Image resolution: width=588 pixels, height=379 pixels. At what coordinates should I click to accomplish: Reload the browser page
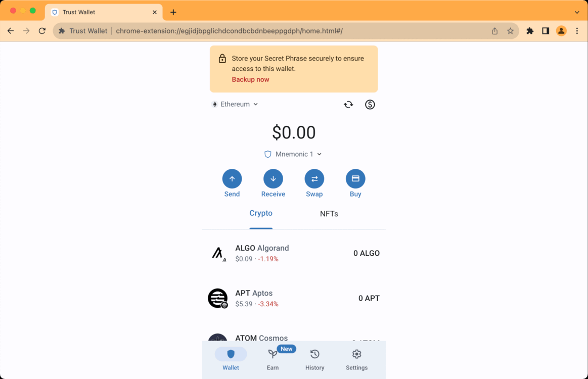pos(42,31)
